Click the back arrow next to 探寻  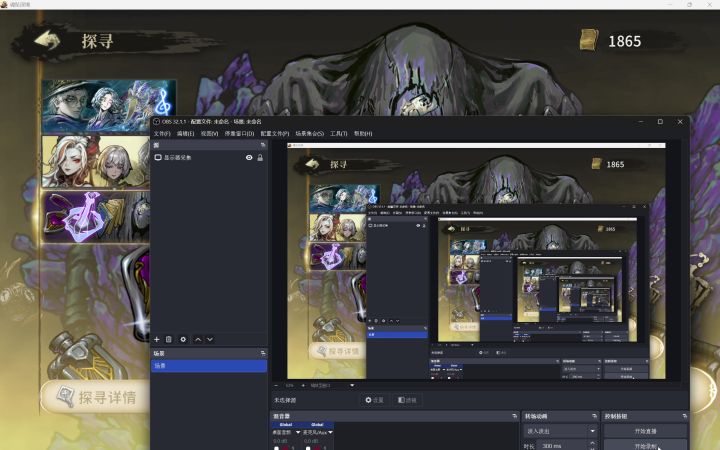47,40
